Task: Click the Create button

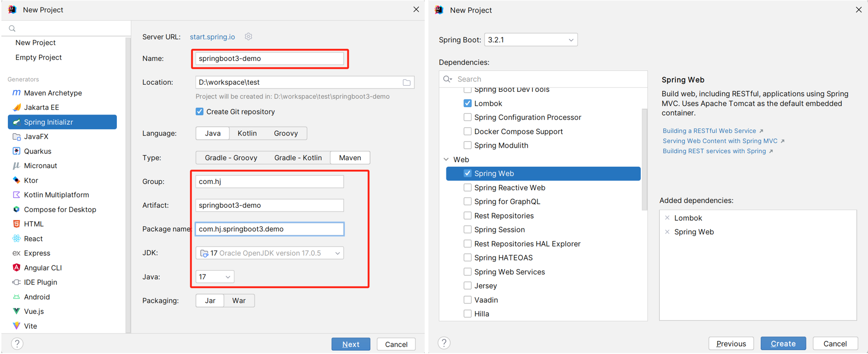Action: [783, 343]
